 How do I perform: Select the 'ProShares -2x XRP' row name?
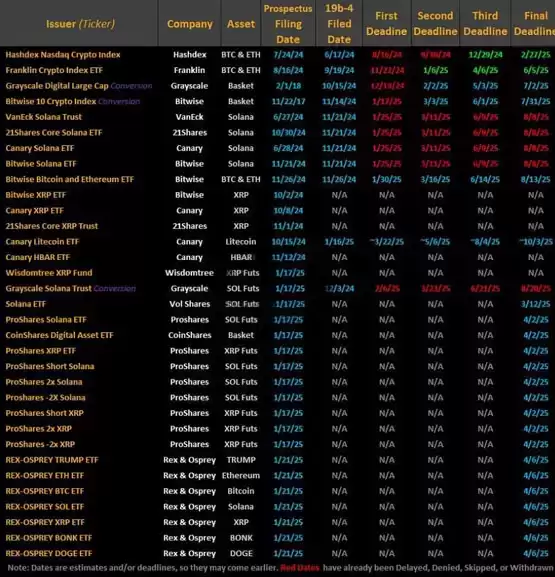pyautogui.click(x=40, y=444)
